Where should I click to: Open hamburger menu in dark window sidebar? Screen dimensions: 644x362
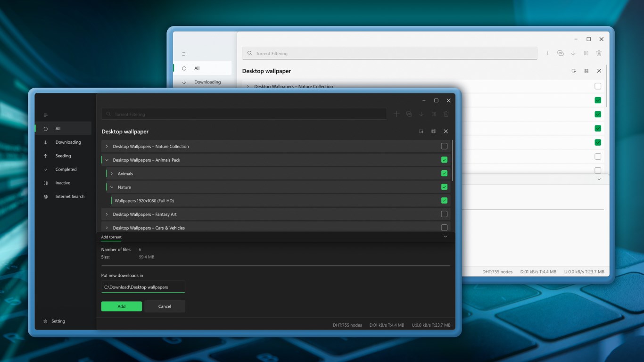(x=46, y=115)
